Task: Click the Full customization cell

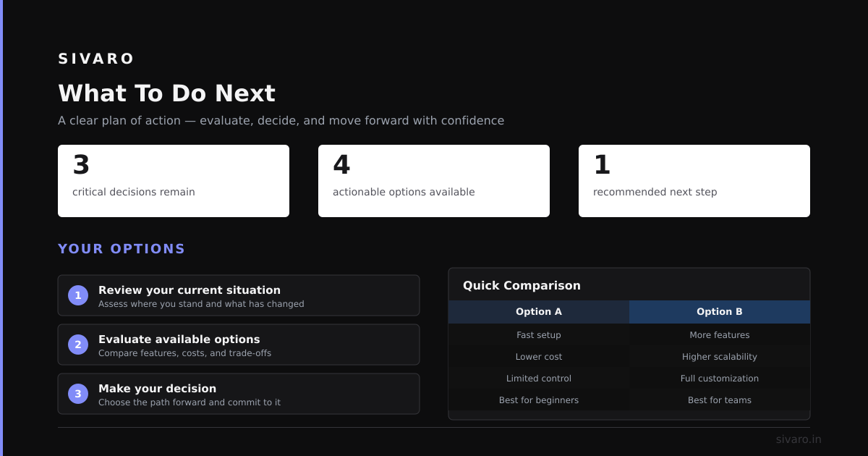Action: pyautogui.click(x=720, y=379)
